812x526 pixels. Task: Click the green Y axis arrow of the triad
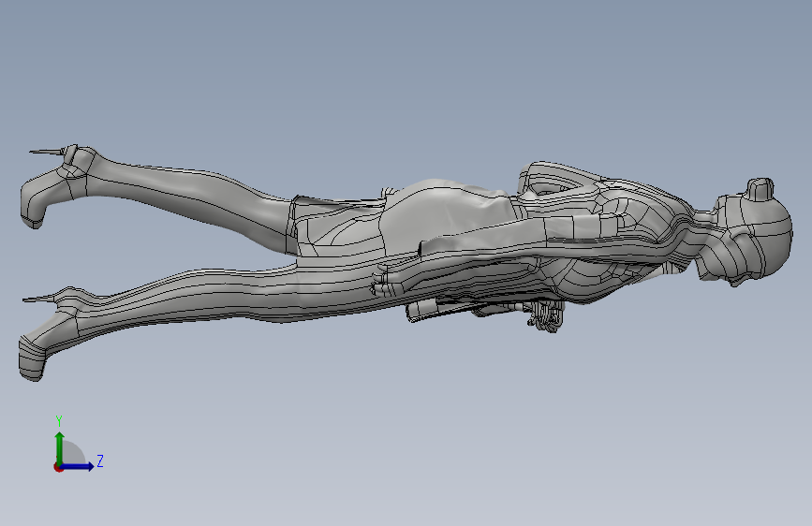pyautogui.click(x=60, y=448)
